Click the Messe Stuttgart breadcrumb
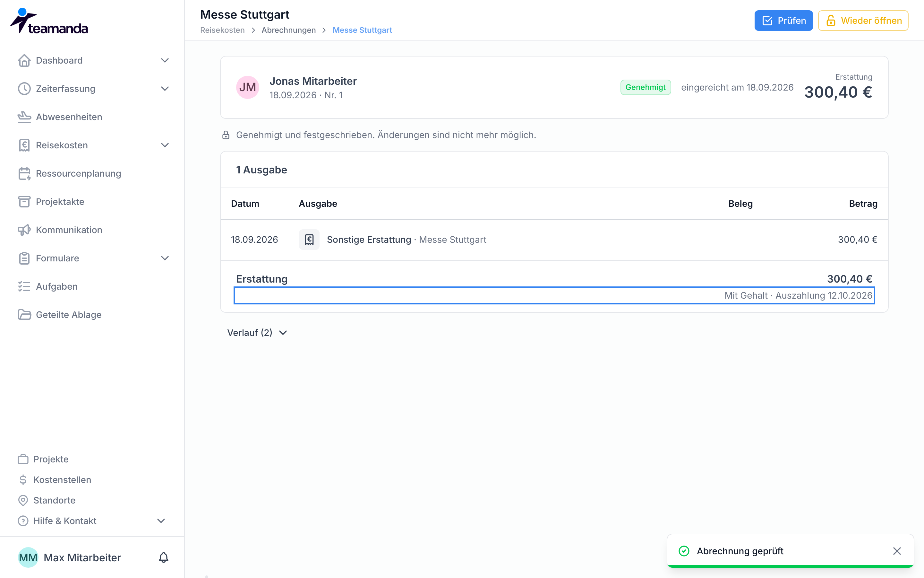The width and height of the screenshot is (924, 578). 362,30
